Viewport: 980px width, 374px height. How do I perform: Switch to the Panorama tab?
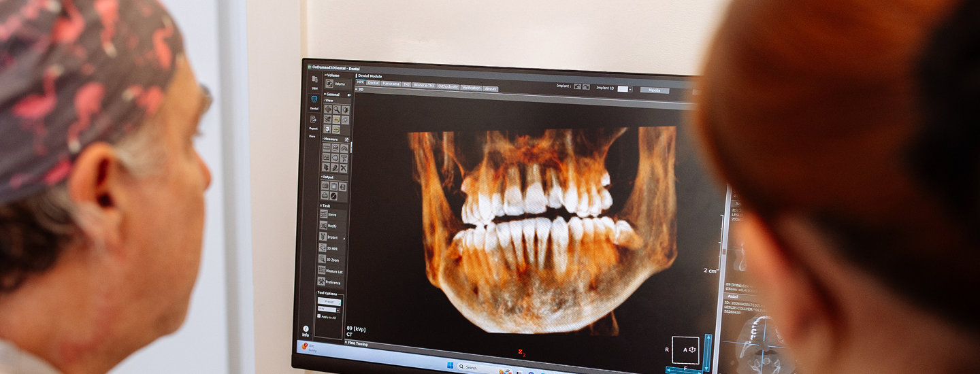391,84
